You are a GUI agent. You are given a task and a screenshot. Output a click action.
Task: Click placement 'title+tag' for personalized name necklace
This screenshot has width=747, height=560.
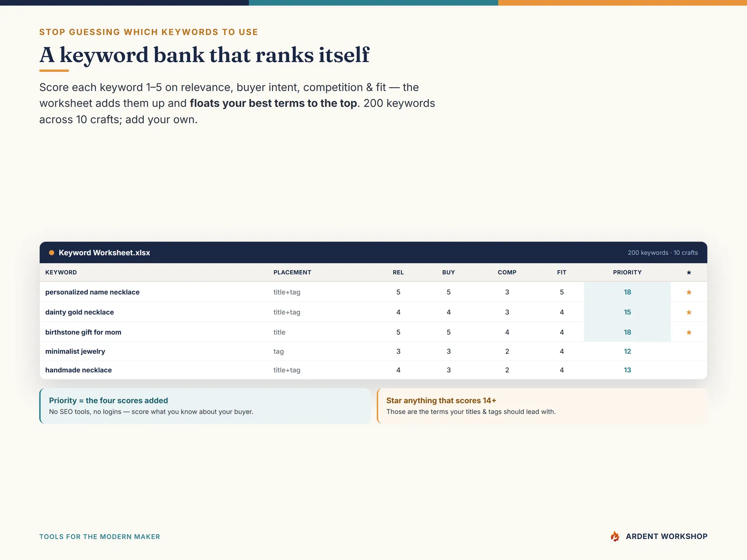click(x=287, y=292)
